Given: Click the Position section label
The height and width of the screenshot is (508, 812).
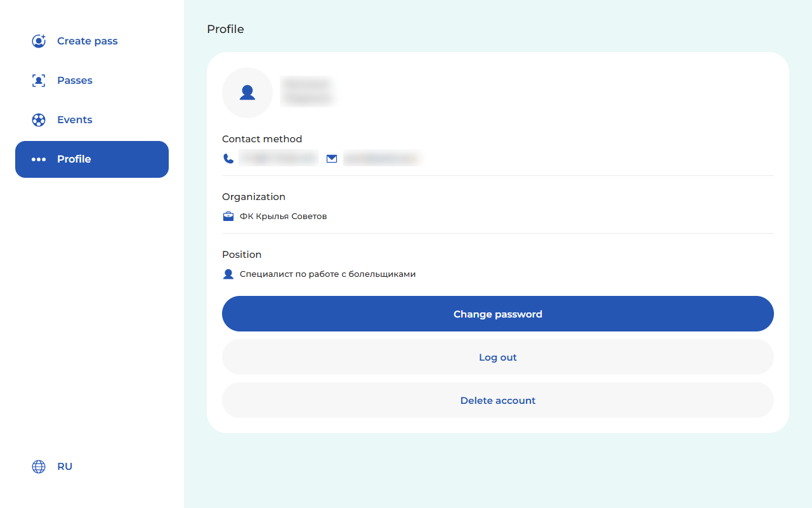Looking at the screenshot, I should (x=242, y=255).
